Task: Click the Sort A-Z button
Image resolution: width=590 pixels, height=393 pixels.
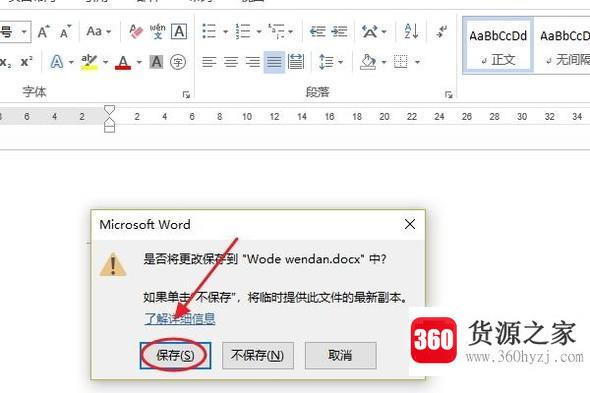Action: [x=411, y=31]
